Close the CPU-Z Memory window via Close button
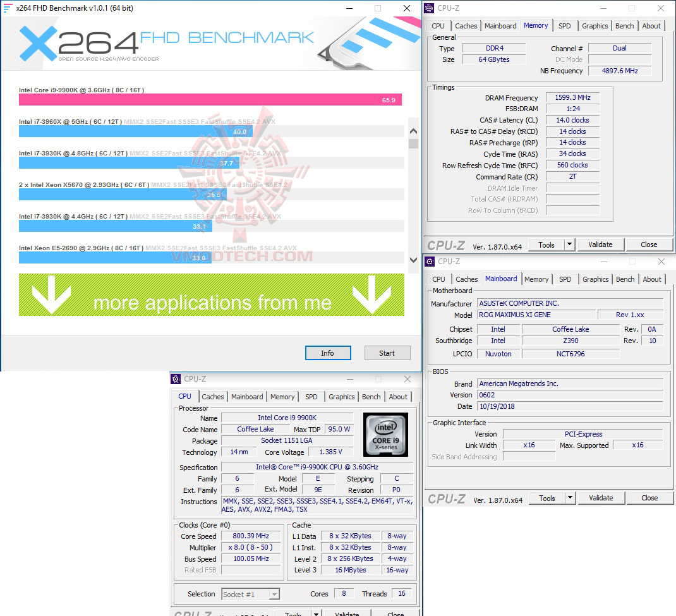This screenshot has width=676, height=616. (x=649, y=245)
